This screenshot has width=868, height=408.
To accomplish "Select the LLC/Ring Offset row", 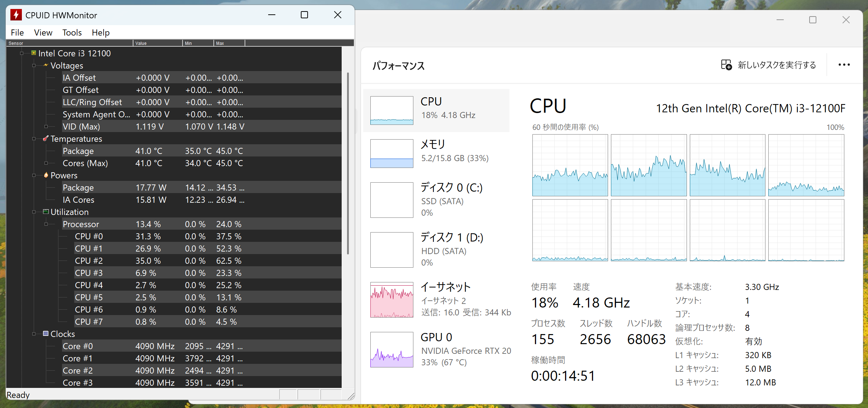I will [201, 102].
